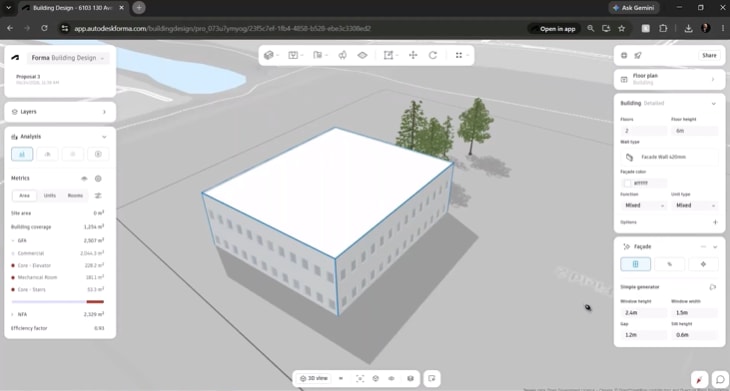Open the 3D view mode dropdown
This screenshot has height=391, width=730.
(315, 378)
